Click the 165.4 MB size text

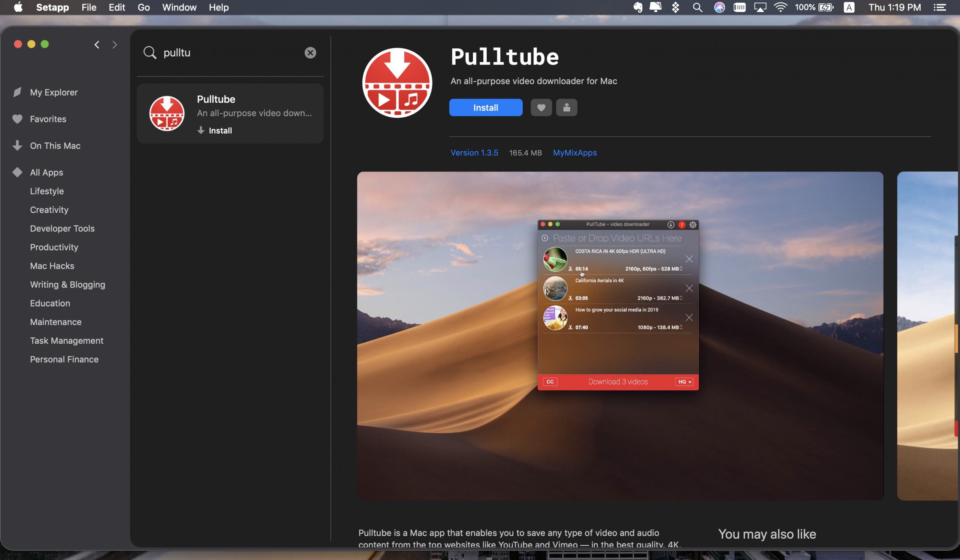(x=525, y=152)
